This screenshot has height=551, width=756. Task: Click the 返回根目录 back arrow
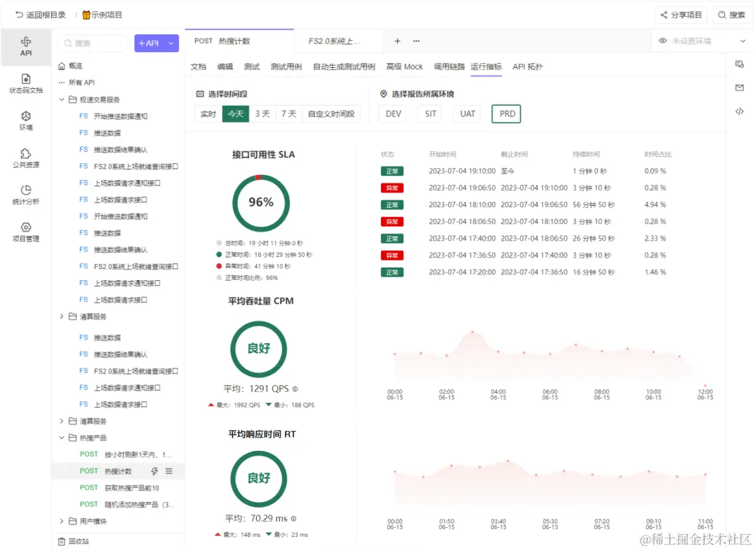[x=20, y=15]
